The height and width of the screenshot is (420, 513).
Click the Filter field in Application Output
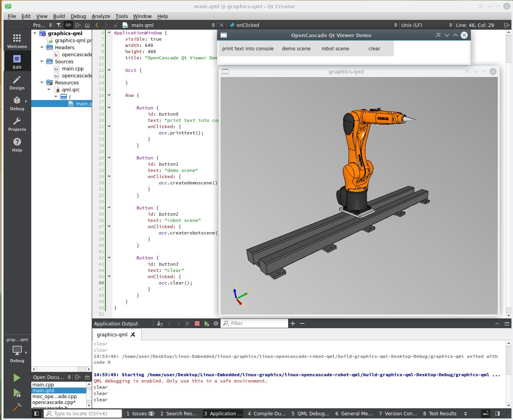pyautogui.click(x=255, y=323)
